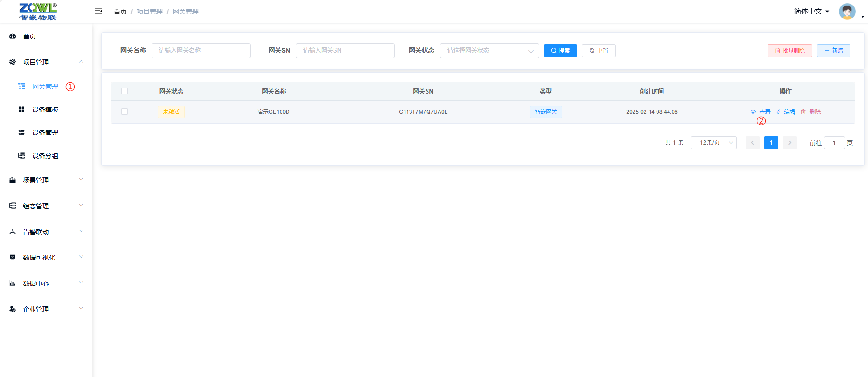This screenshot has height=377, width=868.
Task: Open the 简体中文 language dropdown
Action: 811,12
